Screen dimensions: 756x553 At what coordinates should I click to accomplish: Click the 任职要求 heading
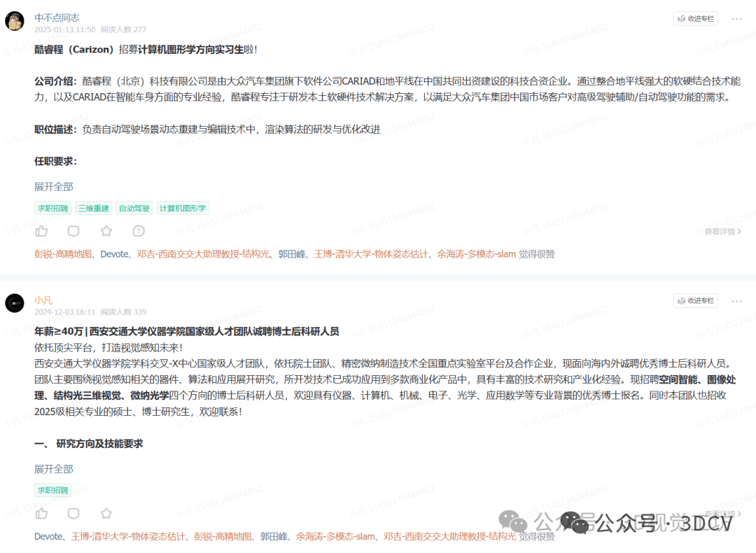pos(55,161)
